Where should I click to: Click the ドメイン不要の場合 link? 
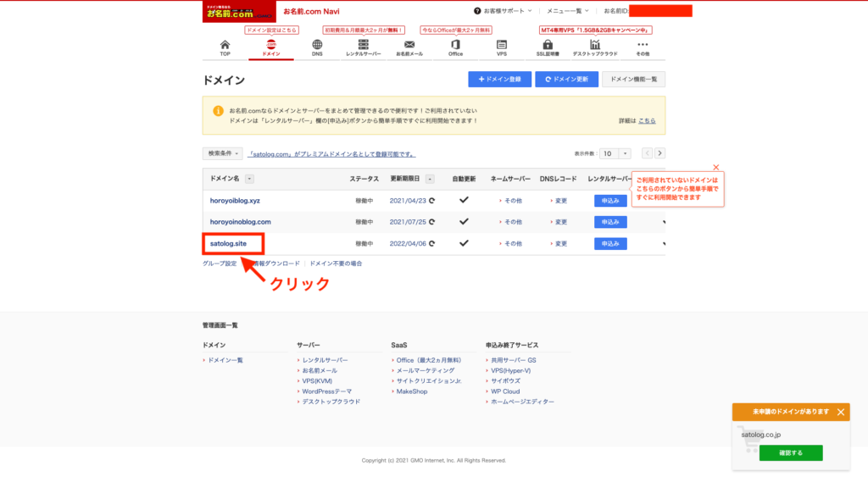pyautogui.click(x=336, y=263)
